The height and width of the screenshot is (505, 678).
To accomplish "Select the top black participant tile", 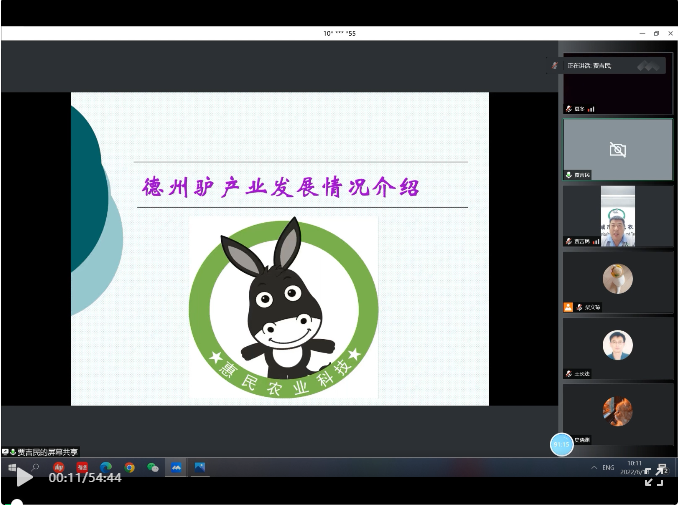I will coord(617,85).
